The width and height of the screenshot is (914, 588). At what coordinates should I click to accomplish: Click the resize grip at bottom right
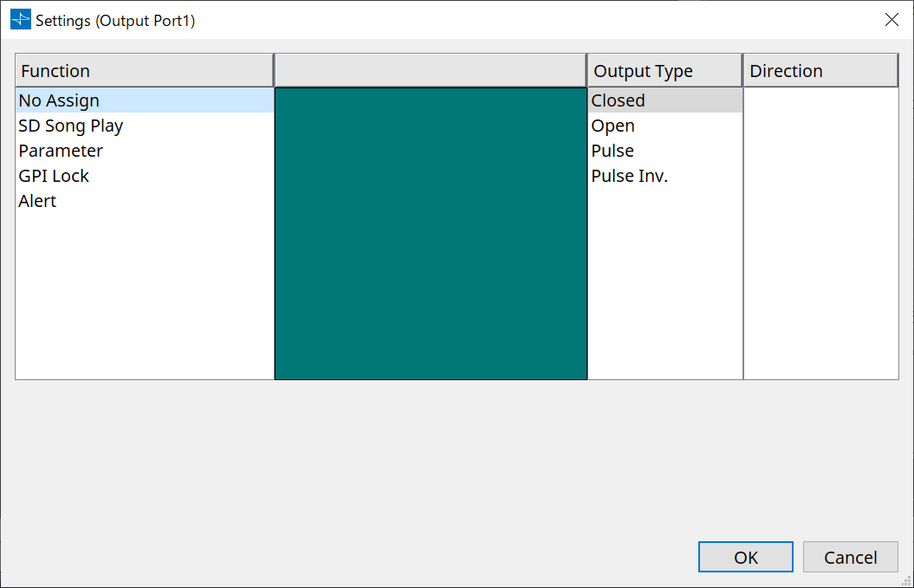click(908, 582)
